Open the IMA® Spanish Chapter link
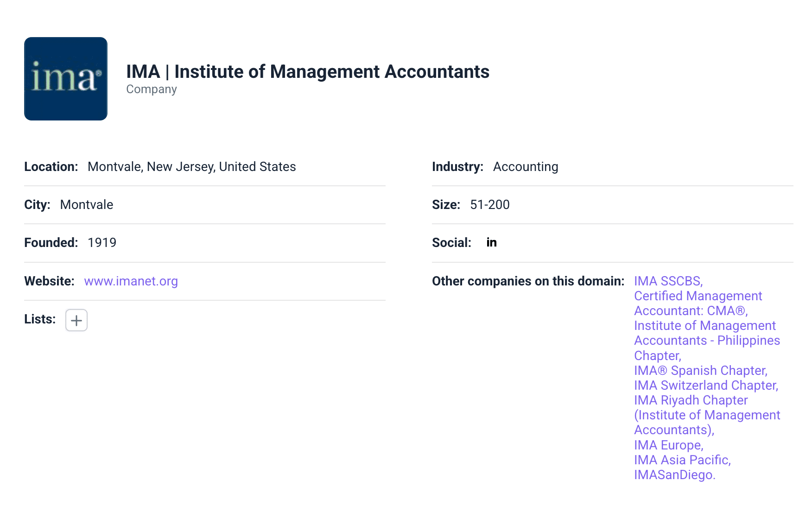Screen dimensions: 812x506 pos(701,371)
